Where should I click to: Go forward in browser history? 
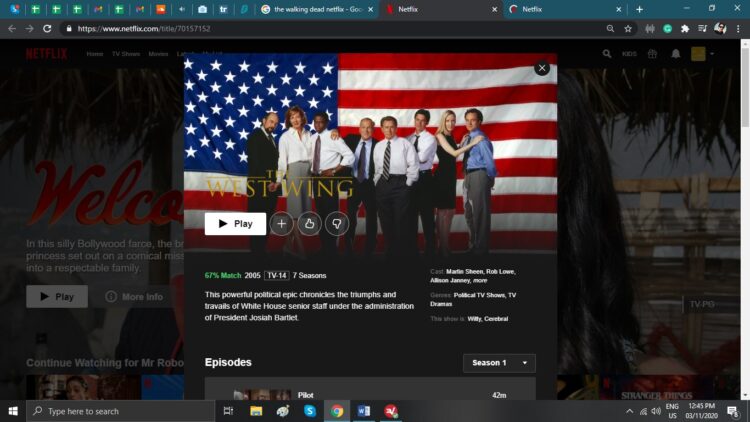(x=30, y=29)
